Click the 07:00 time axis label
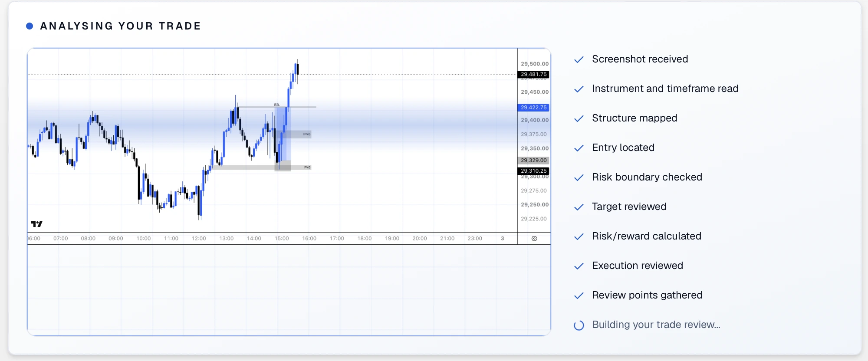This screenshot has height=361, width=868. pos(61,239)
